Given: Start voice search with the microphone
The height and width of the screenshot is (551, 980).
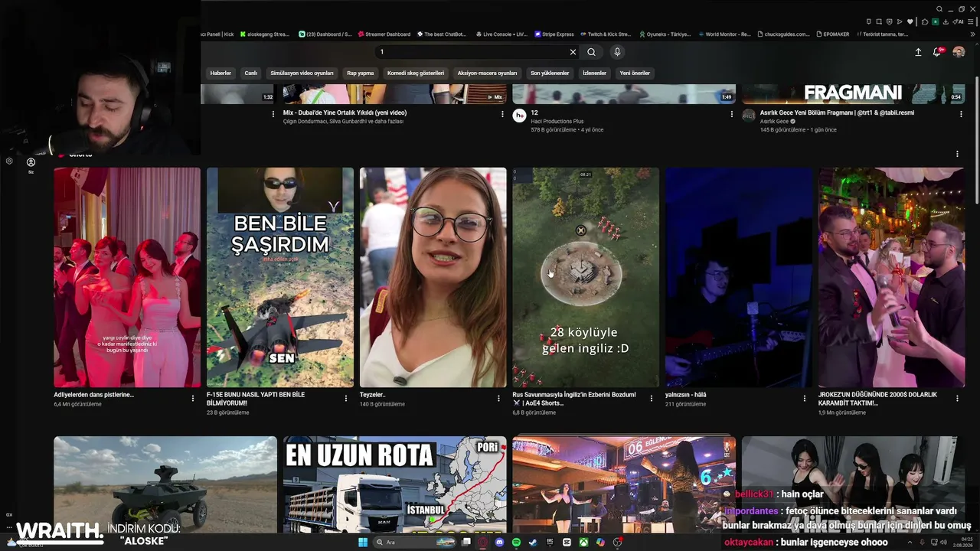Looking at the screenshot, I should (617, 52).
